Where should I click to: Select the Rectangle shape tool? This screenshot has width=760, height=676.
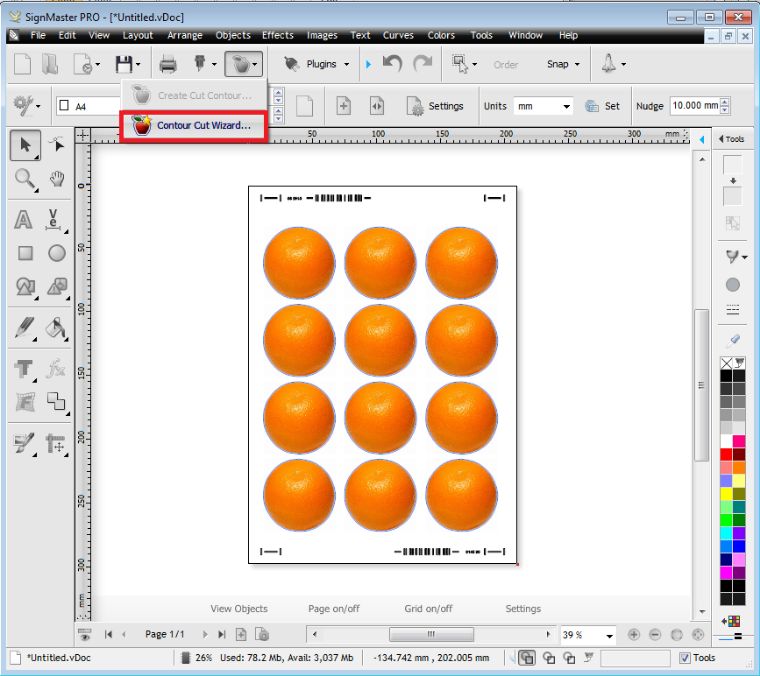coord(26,253)
